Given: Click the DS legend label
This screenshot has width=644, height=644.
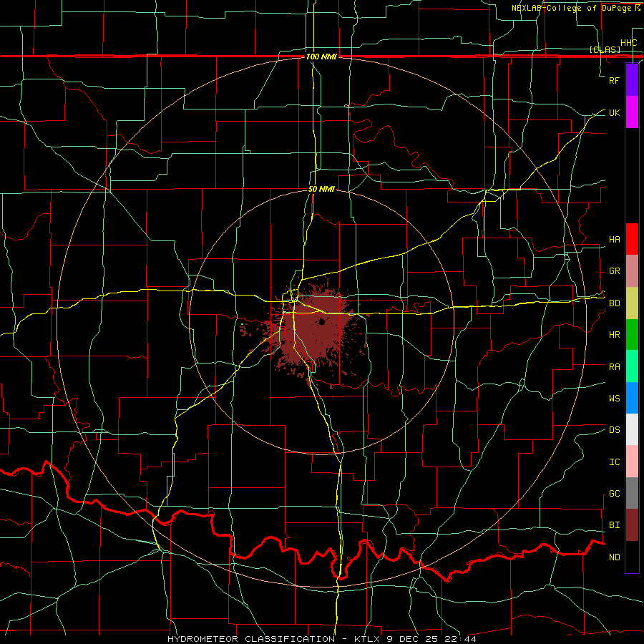Looking at the screenshot, I should coord(614,430).
